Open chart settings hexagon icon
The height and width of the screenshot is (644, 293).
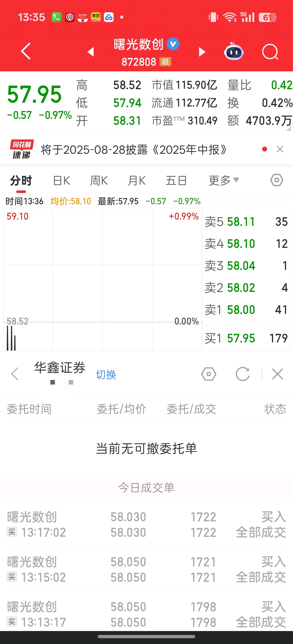pyautogui.click(x=277, y=180)
